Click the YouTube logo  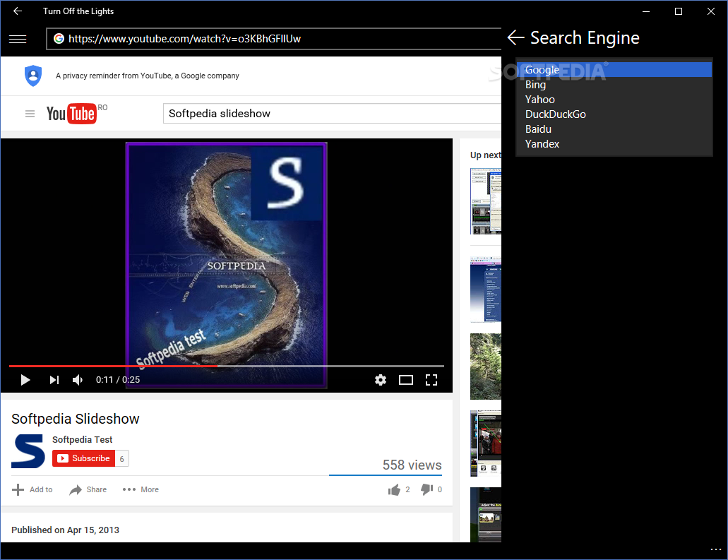pyautogui.click(x=71, y=114)
